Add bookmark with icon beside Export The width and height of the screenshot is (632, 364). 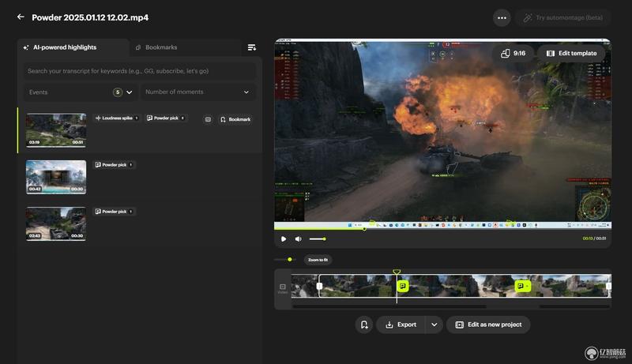point(364,325)
